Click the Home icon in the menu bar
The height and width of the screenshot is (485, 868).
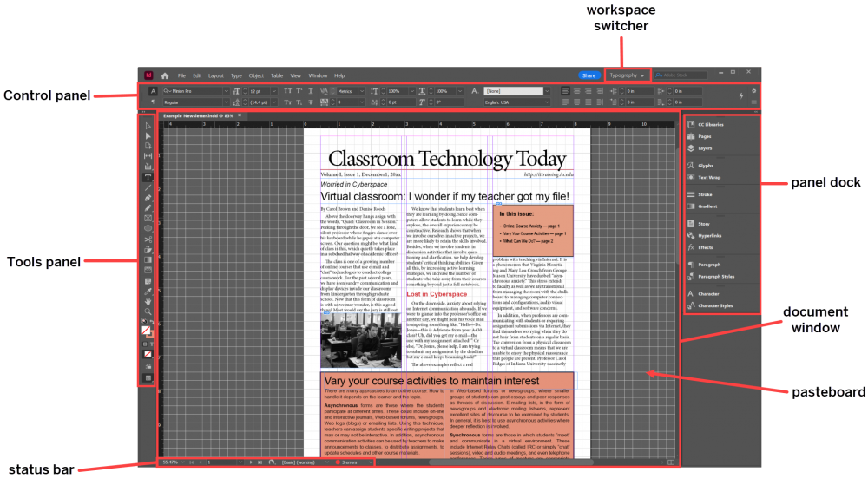[x=165, y=75]
